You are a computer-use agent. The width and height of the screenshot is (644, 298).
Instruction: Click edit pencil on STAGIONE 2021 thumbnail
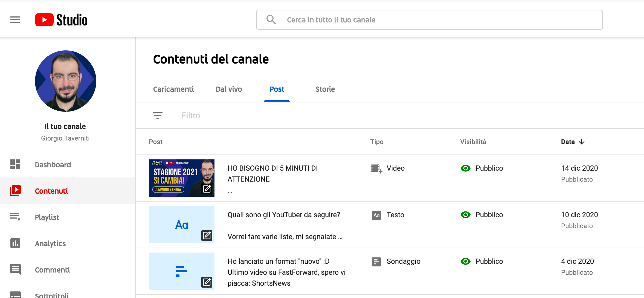tap(207, 189)
